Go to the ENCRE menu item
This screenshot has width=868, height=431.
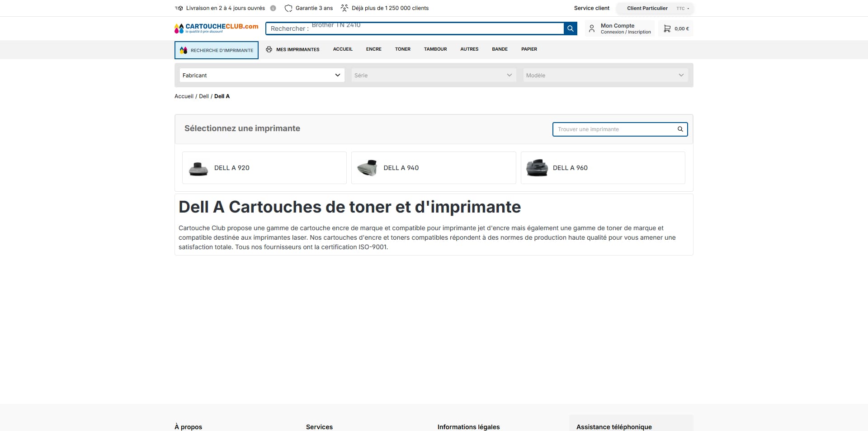click(374, 49)
